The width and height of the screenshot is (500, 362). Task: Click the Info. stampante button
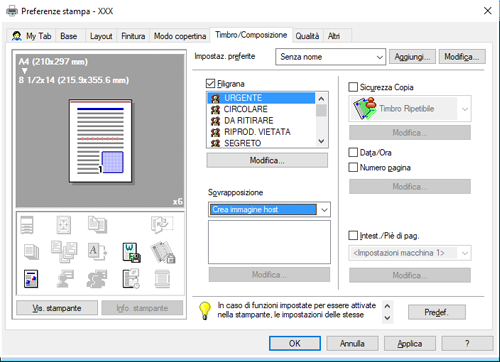point(142,308)
